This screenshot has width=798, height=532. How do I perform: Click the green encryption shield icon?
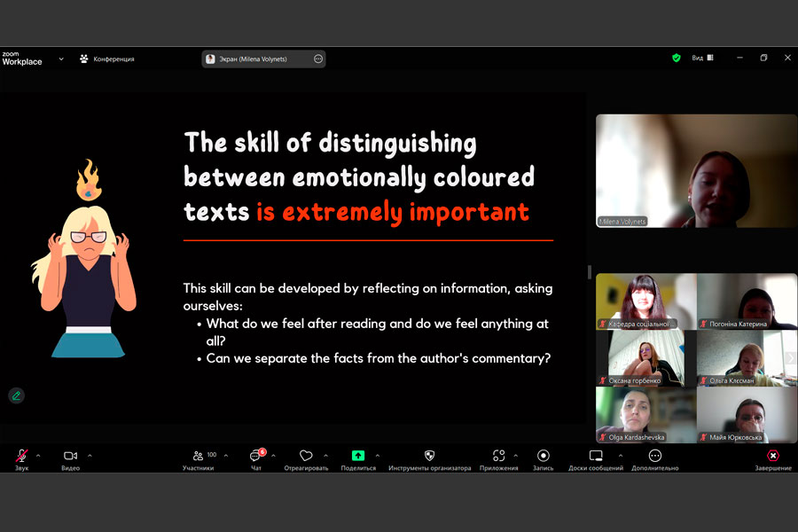pyautogui.click(x=677, y=59)
